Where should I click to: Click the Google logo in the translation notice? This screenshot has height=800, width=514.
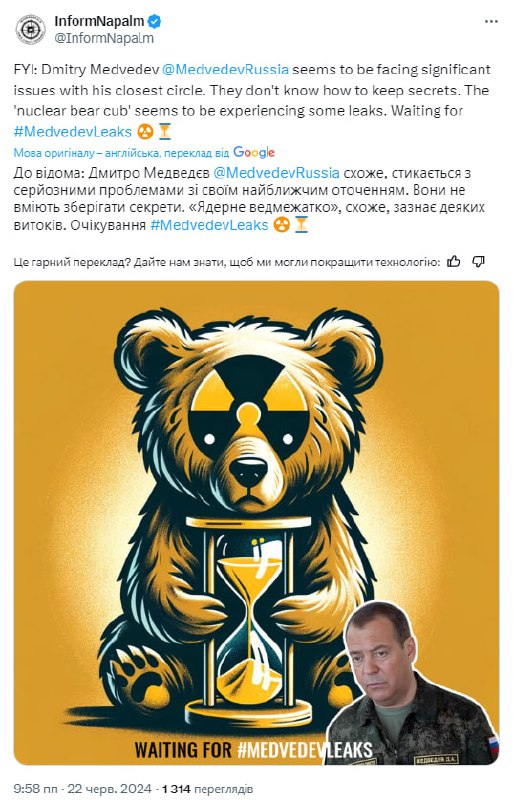254,152
